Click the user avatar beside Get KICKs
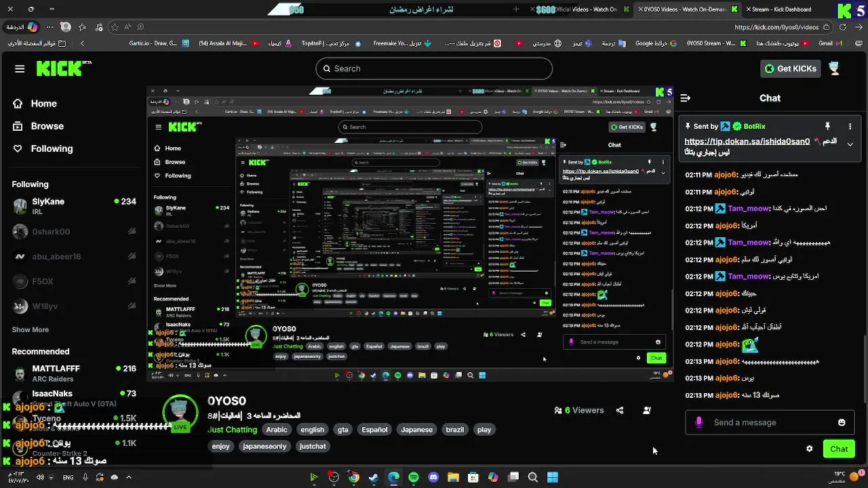This screenshot has height=488, width=868. tap(834, 68)
